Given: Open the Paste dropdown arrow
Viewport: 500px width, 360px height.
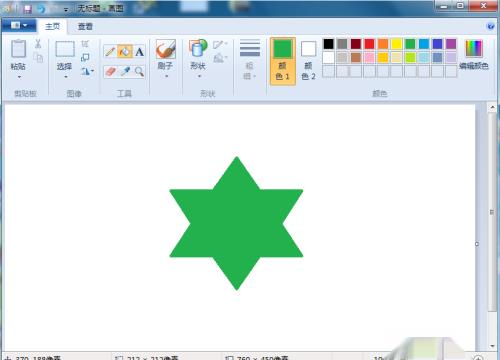Looking at the screenshot, I should 19,77.
